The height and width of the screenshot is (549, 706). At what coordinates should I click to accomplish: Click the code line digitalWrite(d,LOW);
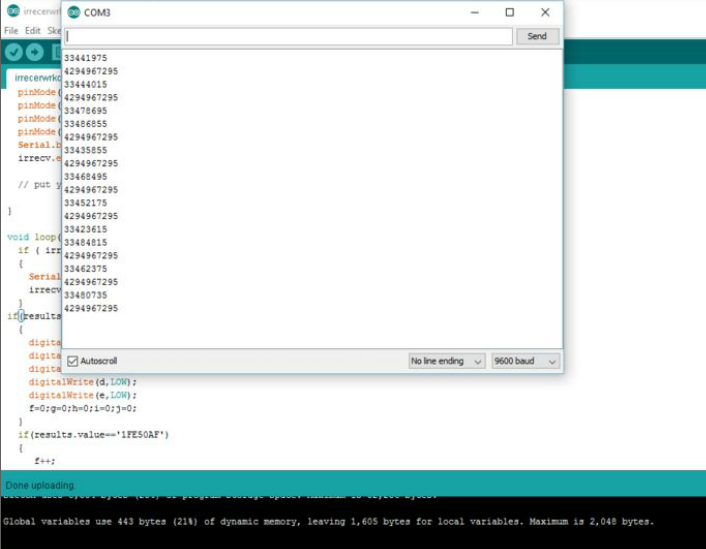pyautogui.click(x=82, y=382)
